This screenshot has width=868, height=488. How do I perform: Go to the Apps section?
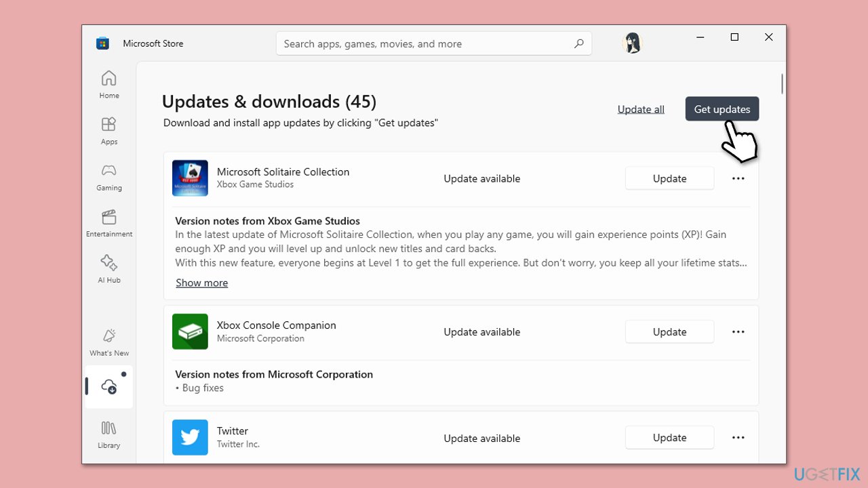coord(108,131)
